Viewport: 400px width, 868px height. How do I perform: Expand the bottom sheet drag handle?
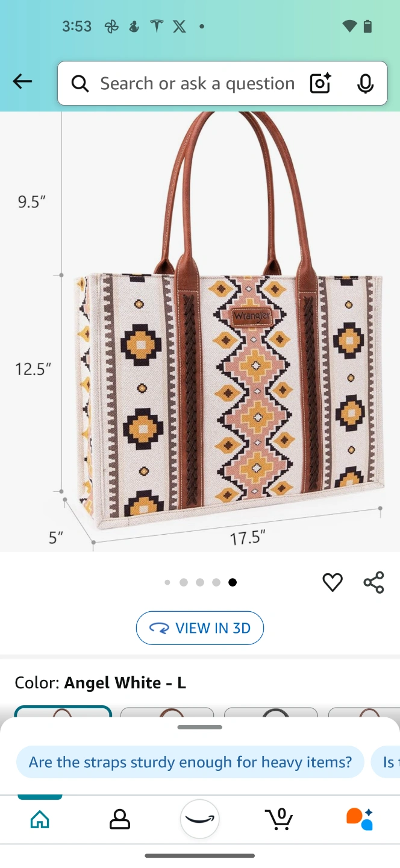coord(200,727)
